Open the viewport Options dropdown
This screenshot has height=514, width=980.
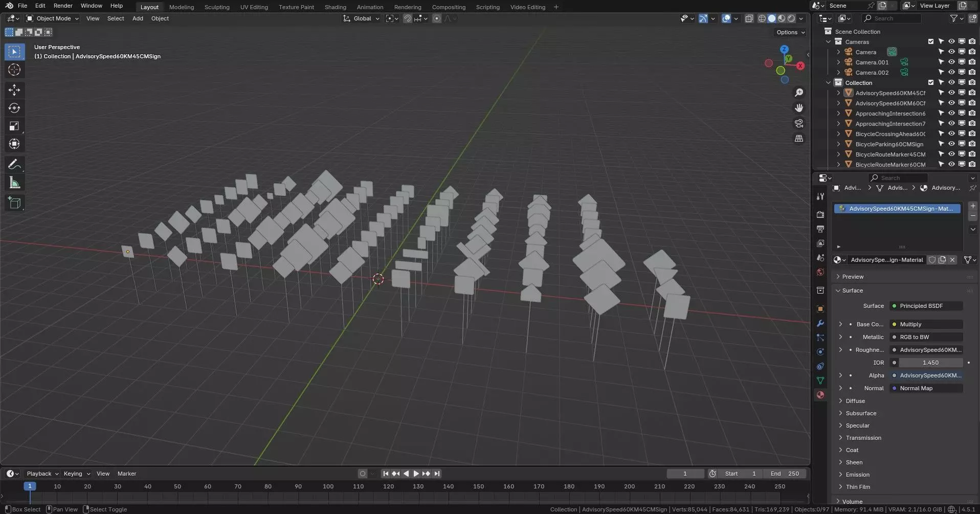coord(790,32)
